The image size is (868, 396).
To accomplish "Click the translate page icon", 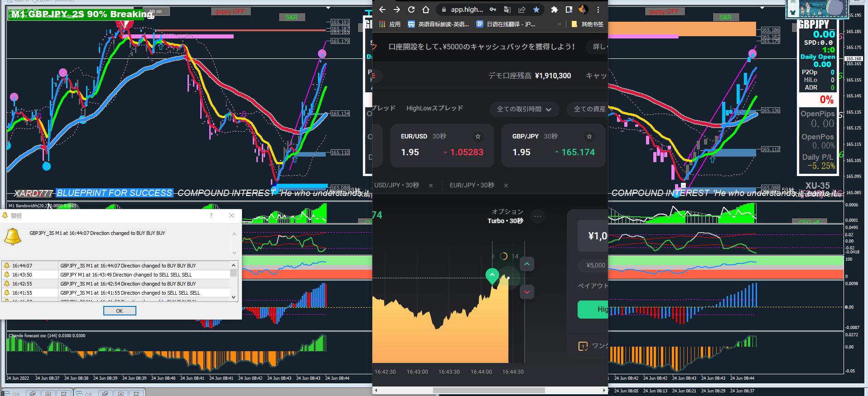I will (x=507, y=10).
